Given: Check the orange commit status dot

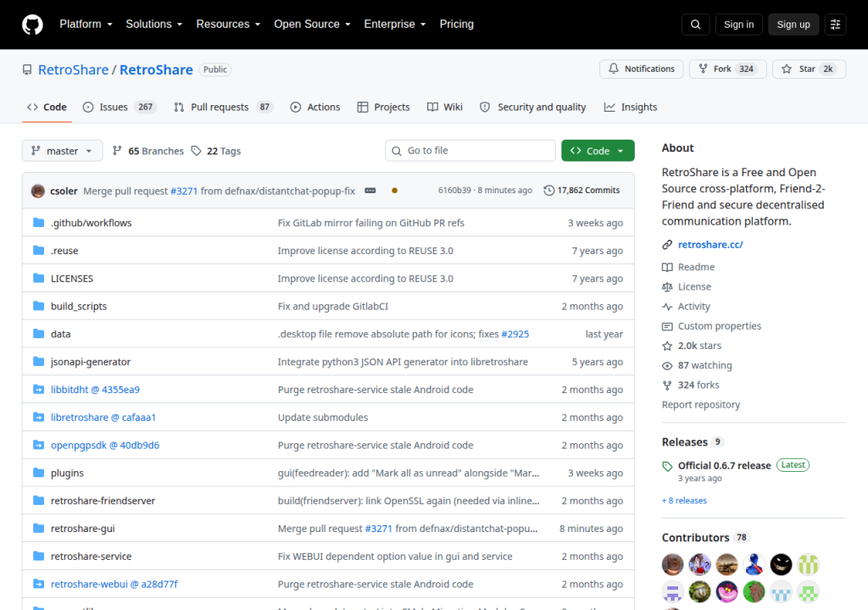Looking at the screenshot, I should pyautogui.click(x=395, y=191).
